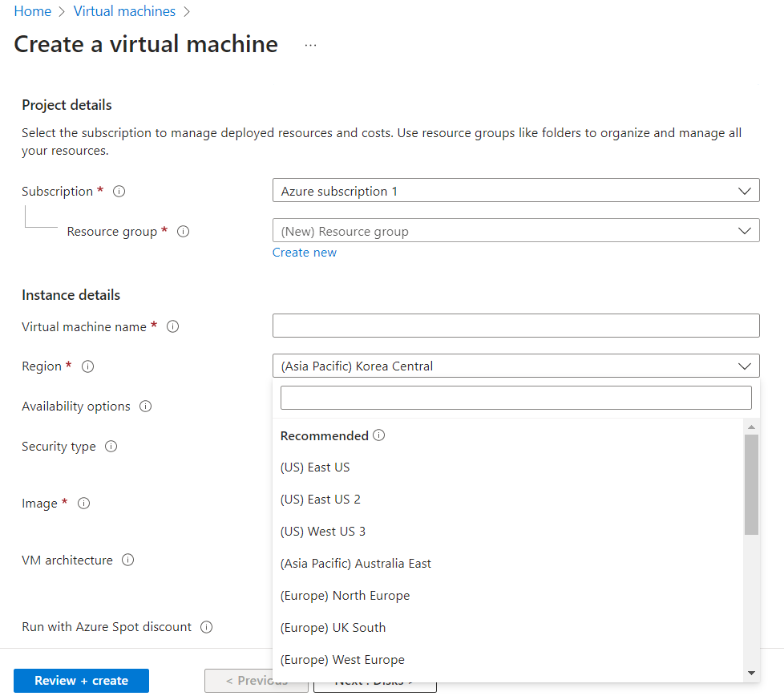Click the region list scroll-down arrow
The height and width of the screenshot is (696, 784).
tap(751, 673)
